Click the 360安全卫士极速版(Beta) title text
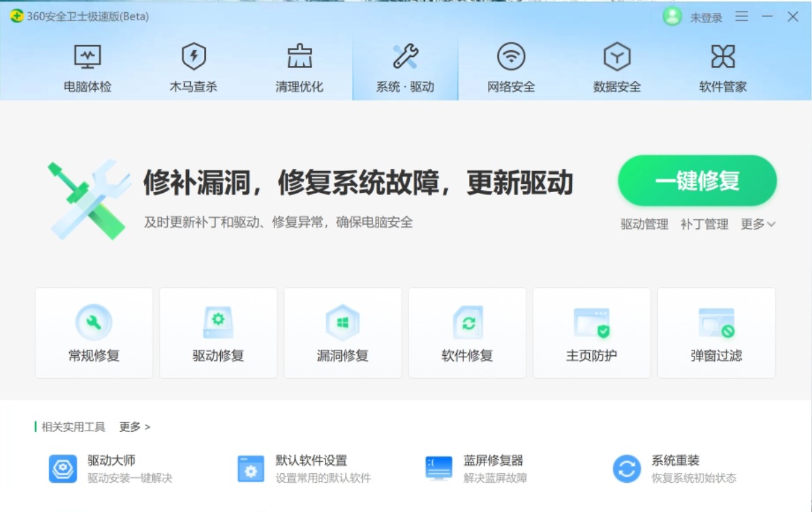 click(x=88, y=16)
